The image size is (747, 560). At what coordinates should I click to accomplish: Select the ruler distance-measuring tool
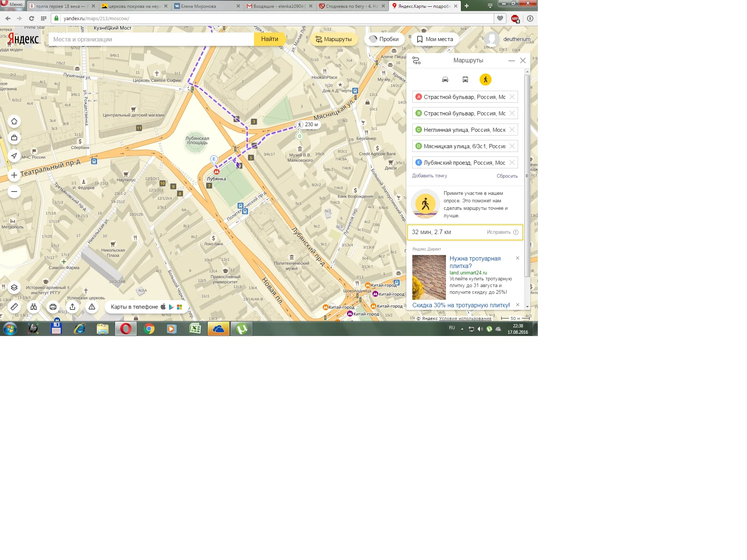[14, 307]
